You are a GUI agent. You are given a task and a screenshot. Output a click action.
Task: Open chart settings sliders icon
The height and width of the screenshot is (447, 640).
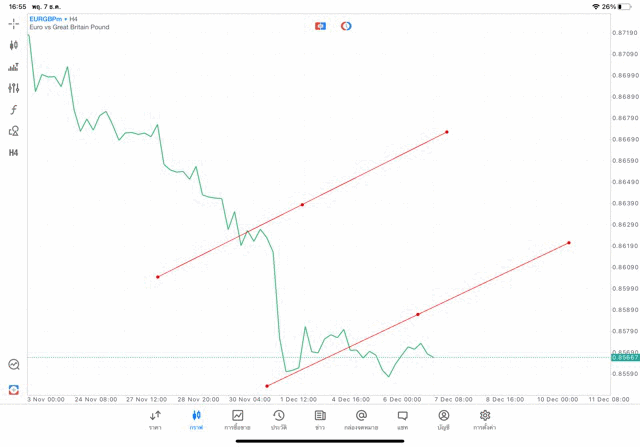click(14, 88)
